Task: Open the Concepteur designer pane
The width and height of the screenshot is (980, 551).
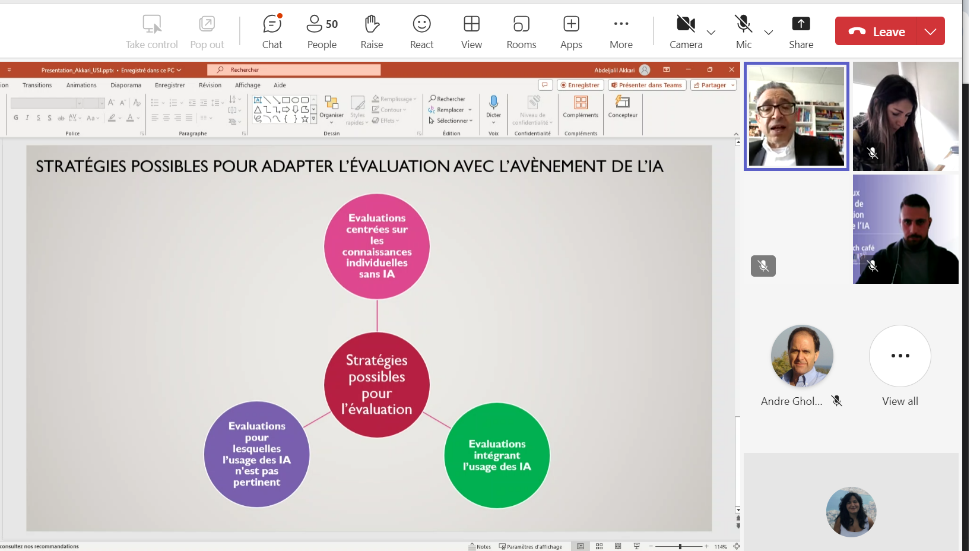Action: click(x=623, y=107)
